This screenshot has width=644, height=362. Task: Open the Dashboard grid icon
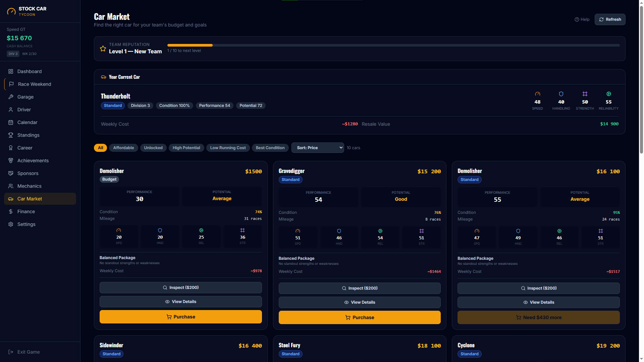pos(11,71)
